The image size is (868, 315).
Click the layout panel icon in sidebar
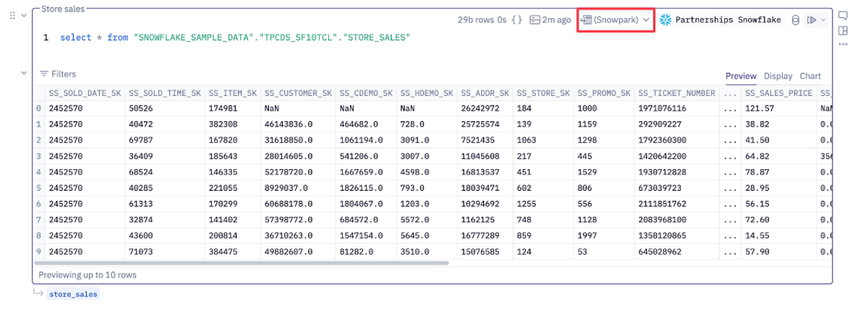coord(843,30)
